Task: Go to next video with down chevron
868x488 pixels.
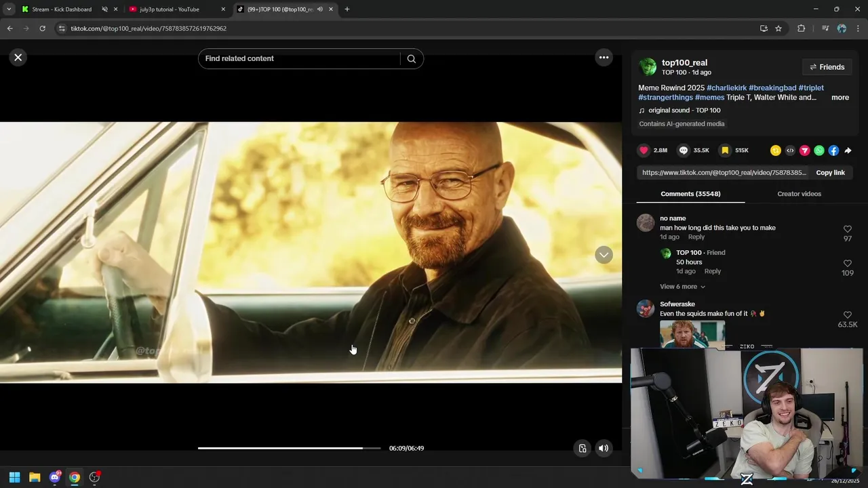Action: click(604, 255)
